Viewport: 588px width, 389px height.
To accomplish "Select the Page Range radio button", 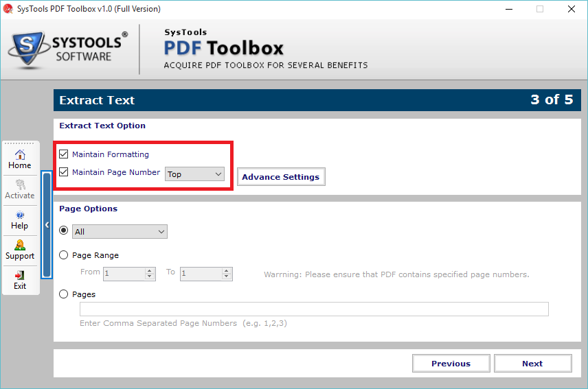I will tap(64, 255).
